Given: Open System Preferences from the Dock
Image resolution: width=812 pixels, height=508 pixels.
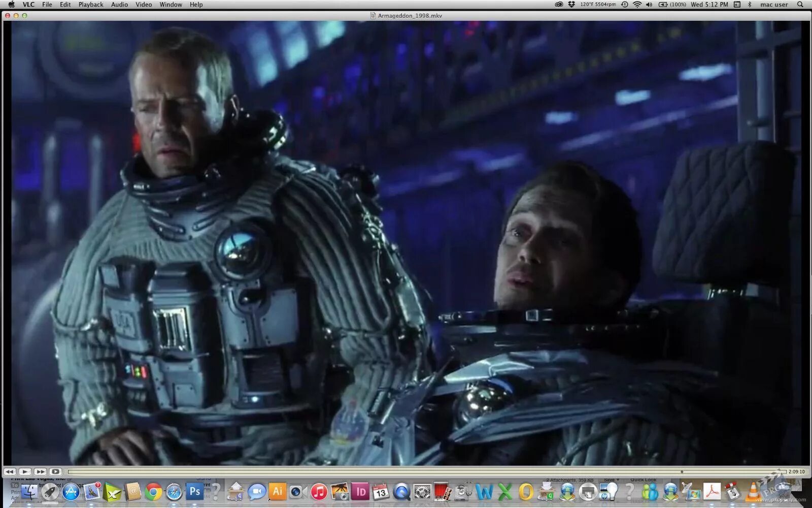Looking at the screenshot, I should coord(422,492).
